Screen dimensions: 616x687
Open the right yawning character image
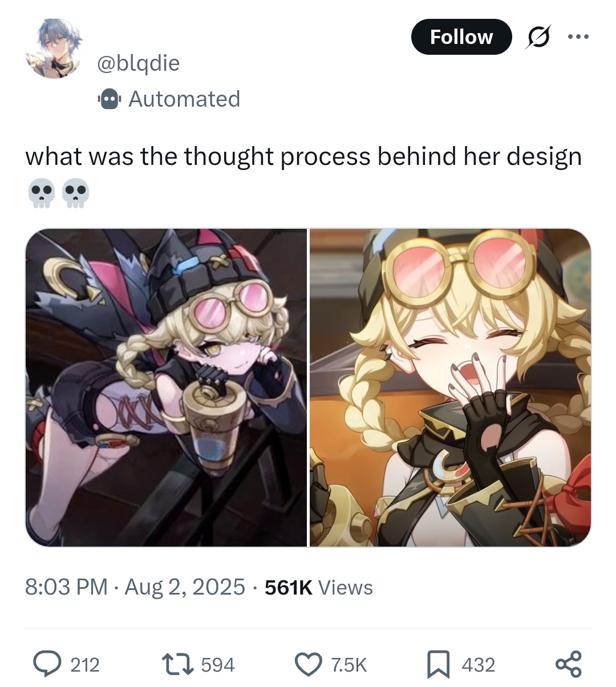(x=451, y=387)
